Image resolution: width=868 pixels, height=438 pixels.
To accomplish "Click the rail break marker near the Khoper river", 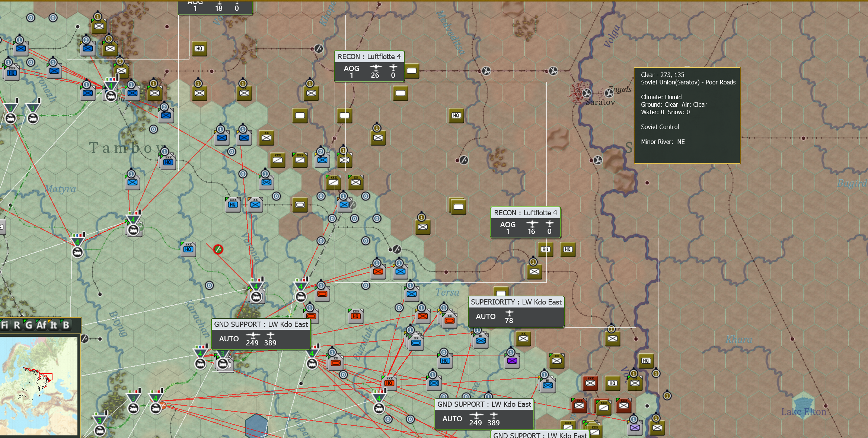I will pyautogui.click(x=318, y=48).
